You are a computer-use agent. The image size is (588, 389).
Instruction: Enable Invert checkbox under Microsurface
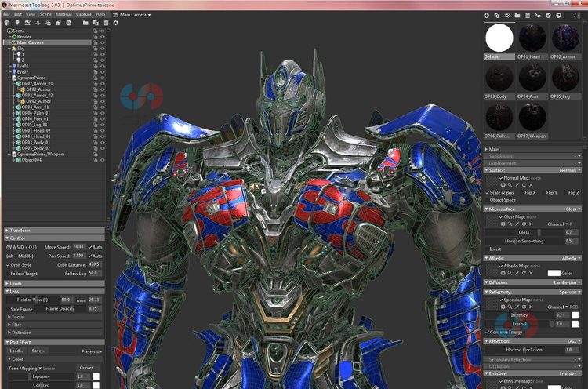(488, 249)
